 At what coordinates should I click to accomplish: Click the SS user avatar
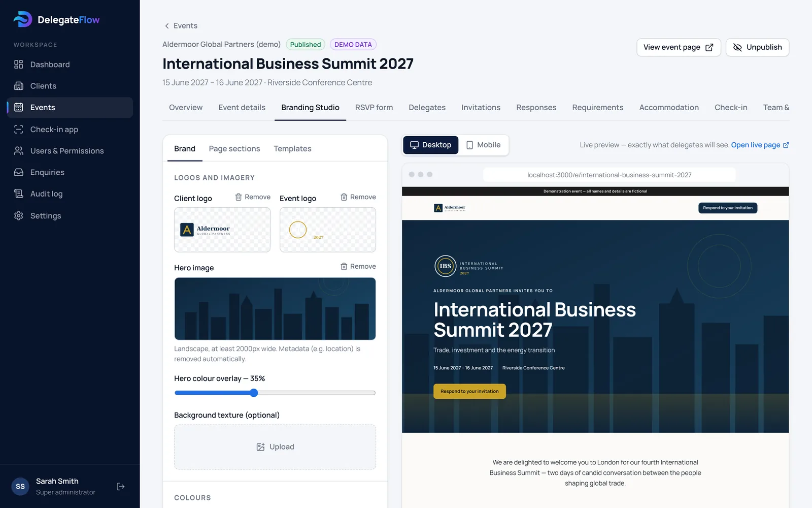coord(20,487)
